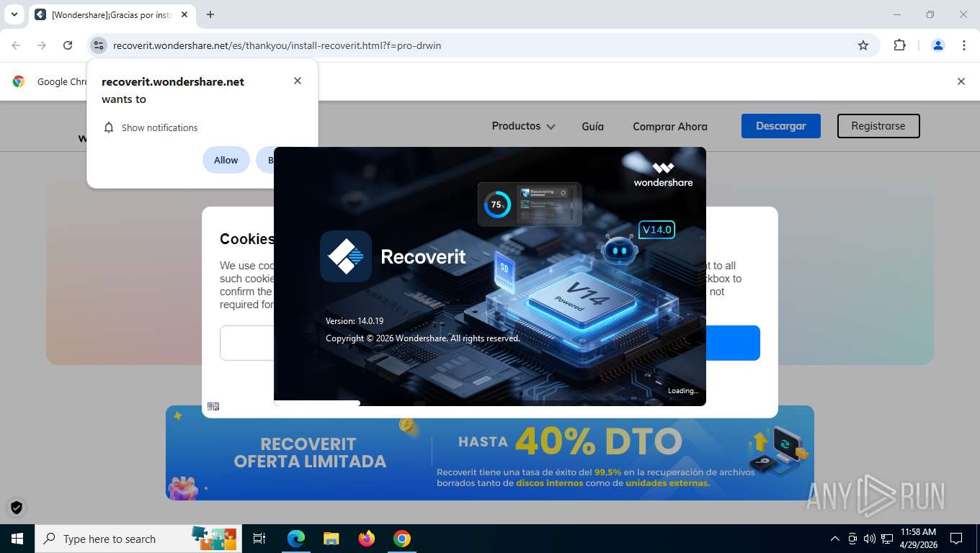Click Wondershare logo on splash screen
The width and height of the screenshot is (980, 553).
[x=663, y=174]
